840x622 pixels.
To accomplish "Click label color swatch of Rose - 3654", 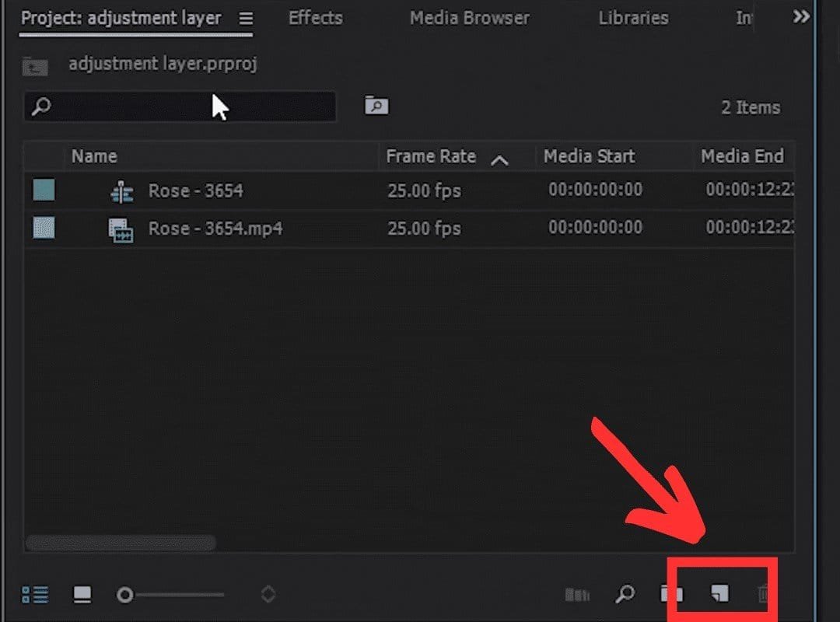I will 44,190.
